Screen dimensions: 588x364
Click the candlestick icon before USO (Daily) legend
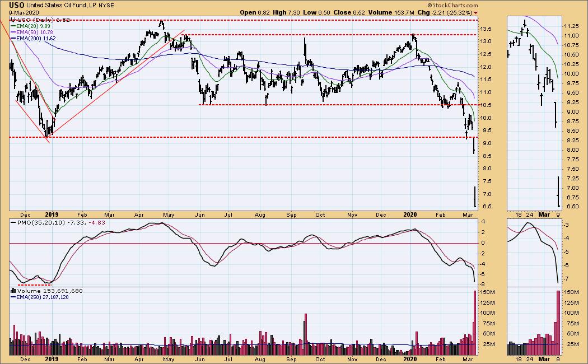(x=12, y=20)
